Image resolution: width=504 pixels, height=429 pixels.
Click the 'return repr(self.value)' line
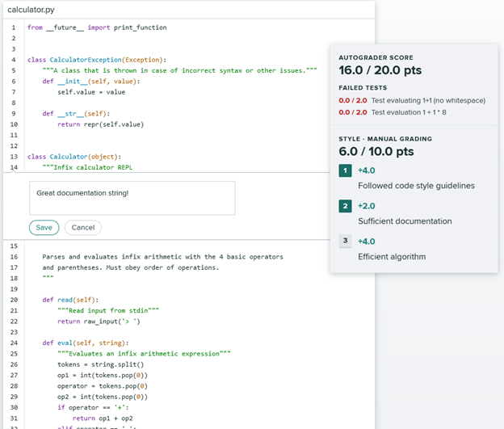pyautogui.click(x=101, y=124)
